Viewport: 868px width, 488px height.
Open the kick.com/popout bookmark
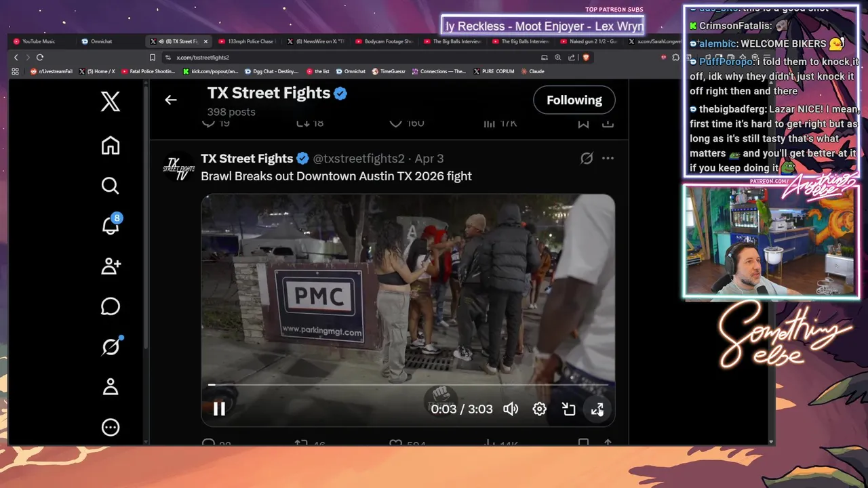click(211, 71)
